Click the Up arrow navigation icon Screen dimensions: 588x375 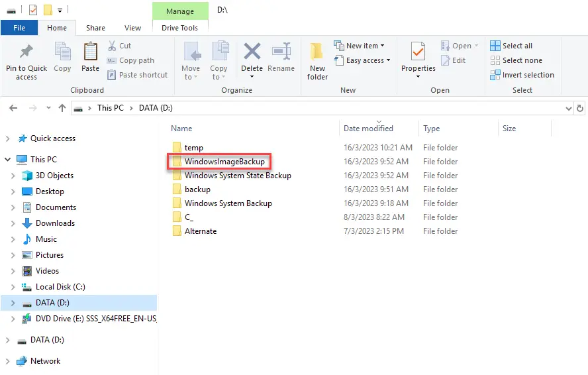coord(62,108)
